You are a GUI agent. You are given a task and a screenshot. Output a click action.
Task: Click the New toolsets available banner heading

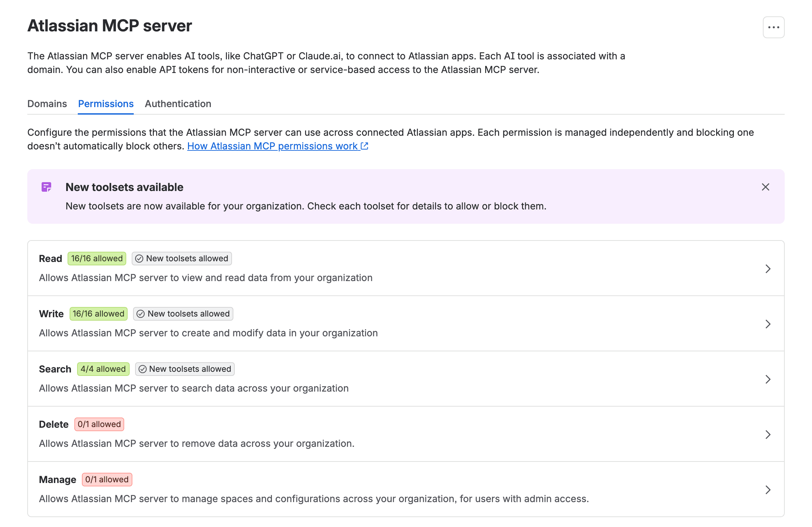(125, 187)
